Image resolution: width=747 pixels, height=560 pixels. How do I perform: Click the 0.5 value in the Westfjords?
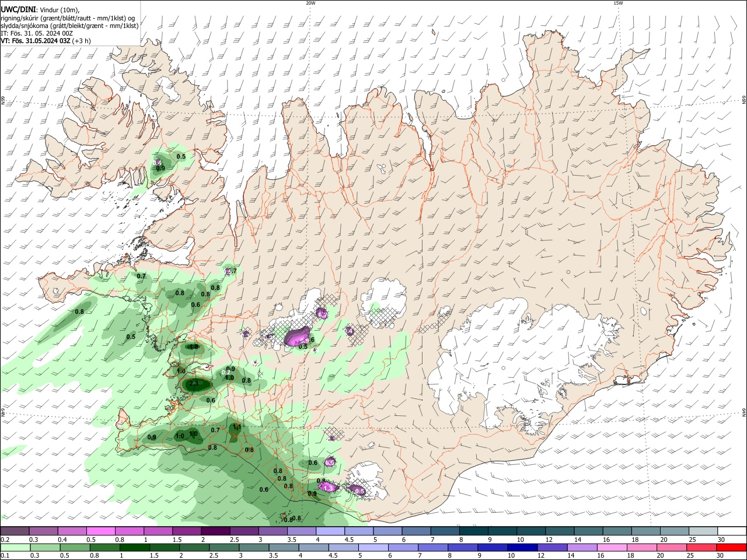pos(181,156)
